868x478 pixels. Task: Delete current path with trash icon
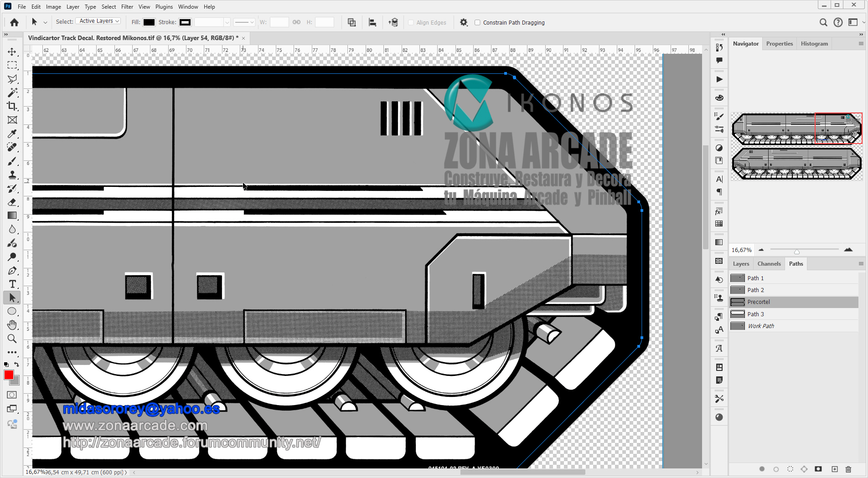[848, 469]
